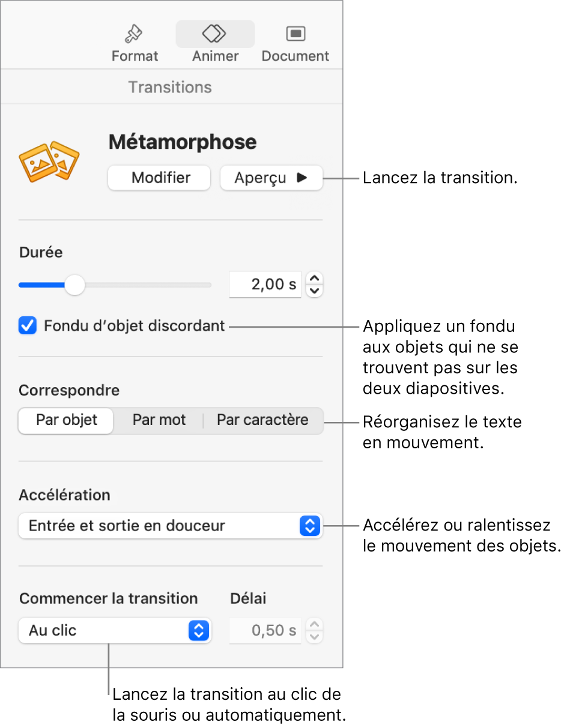Image resolution: width=567 pixels, height=728 pixels.
Task: Keep Par objet selected in Correspondre
Action: pos(65,420)
